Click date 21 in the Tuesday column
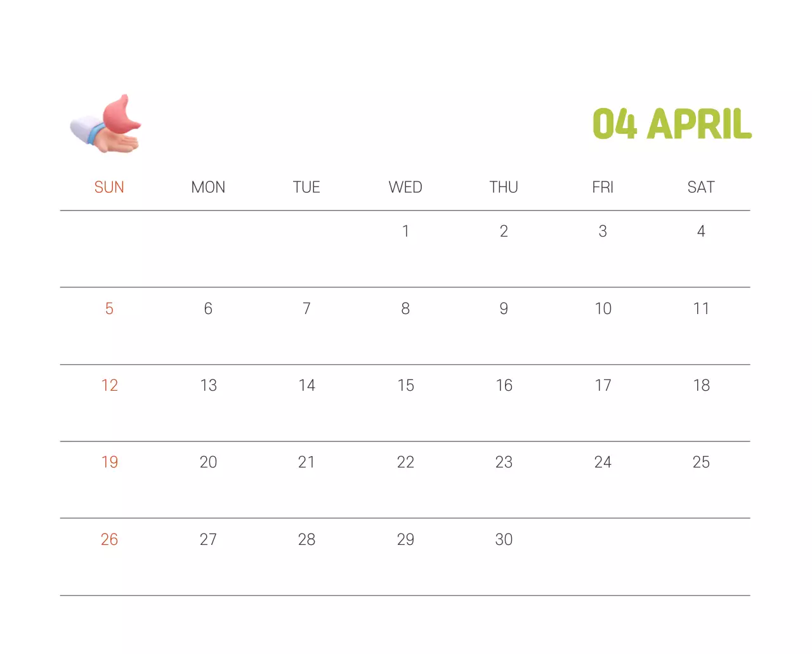 coord(306,462)
